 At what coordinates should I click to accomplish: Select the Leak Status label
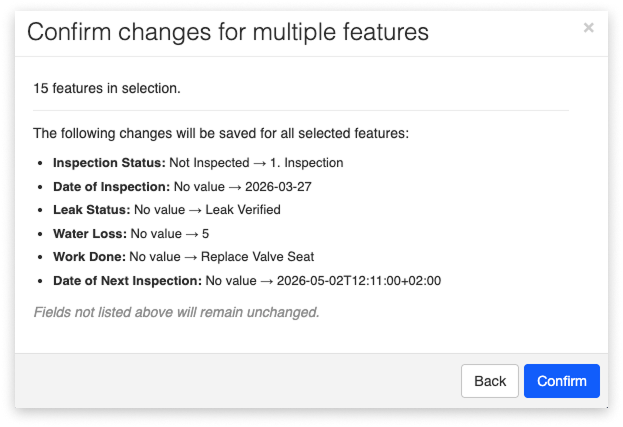tap(92, 210)
